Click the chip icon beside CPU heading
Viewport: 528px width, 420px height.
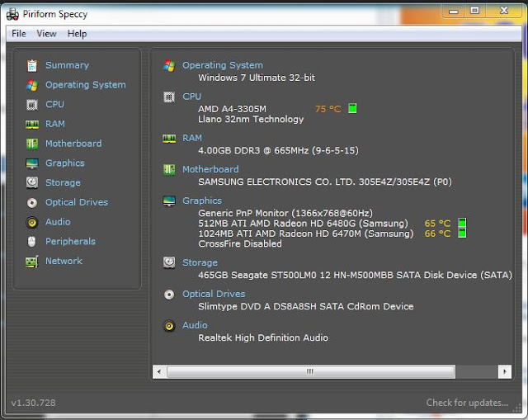(169, 97)
